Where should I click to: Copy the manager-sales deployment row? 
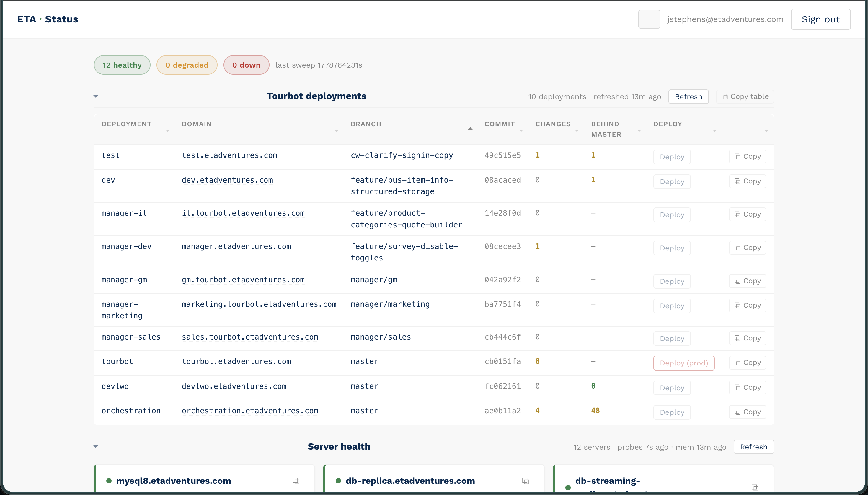[x=747, y=338]
